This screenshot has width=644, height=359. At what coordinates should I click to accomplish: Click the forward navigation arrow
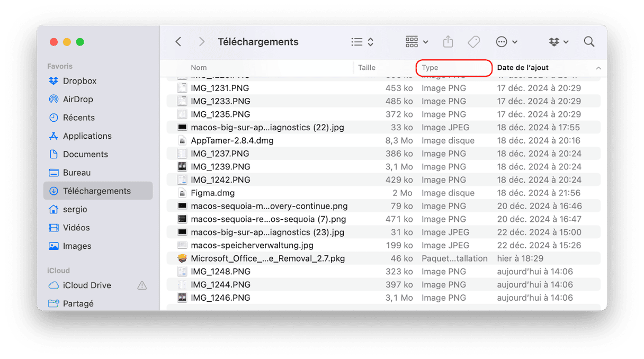click(x=201, y=42)
